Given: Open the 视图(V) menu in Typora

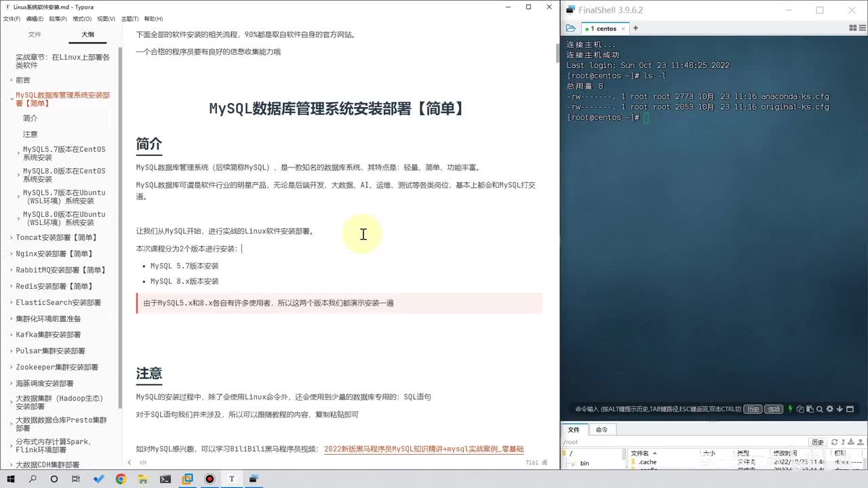Looking at the screenshot, I should 106,19.
